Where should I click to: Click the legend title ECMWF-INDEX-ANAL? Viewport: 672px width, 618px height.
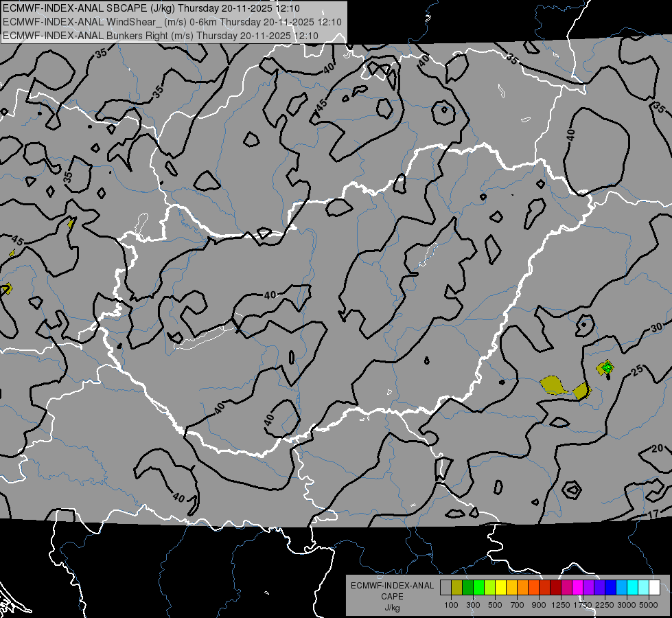point(392,586)
